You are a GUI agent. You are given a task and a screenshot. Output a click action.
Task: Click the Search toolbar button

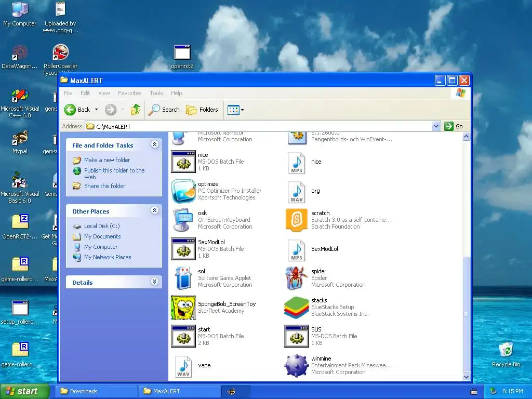pyautogui.click(x=164, y=110)
